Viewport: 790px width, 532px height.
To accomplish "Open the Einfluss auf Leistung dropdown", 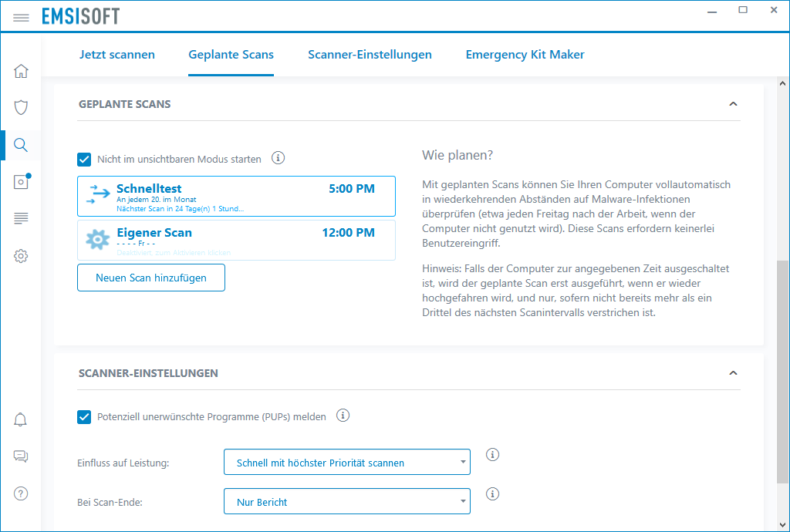I will pyautogui.click(x=347, y=462).
